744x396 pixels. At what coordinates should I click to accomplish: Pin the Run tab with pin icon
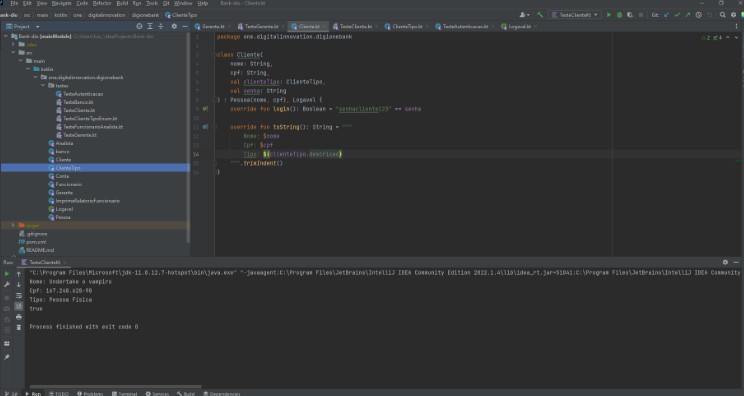pos(7,357)
